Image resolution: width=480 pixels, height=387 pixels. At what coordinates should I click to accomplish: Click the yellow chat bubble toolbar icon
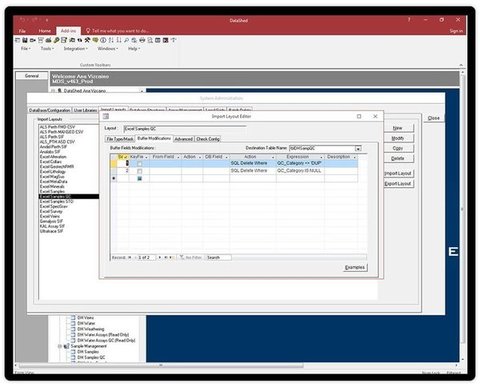pyautogui.click(x=95, y=40)
